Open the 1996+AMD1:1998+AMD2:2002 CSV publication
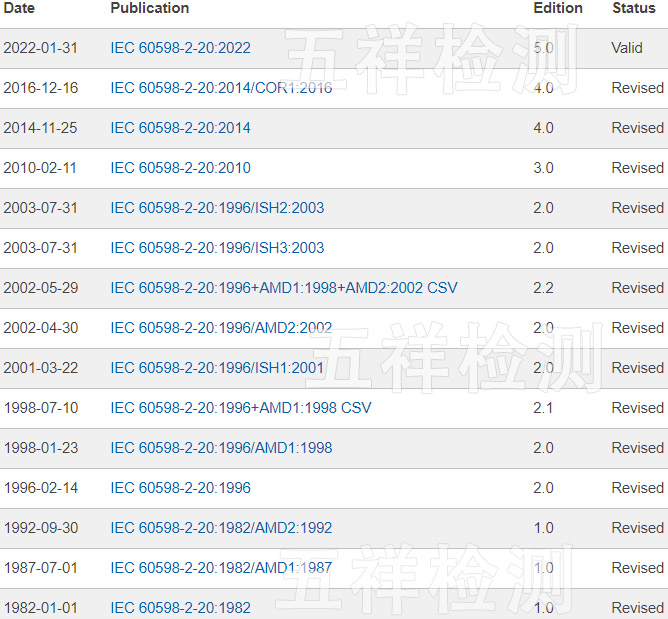 (x=283, y=288)
